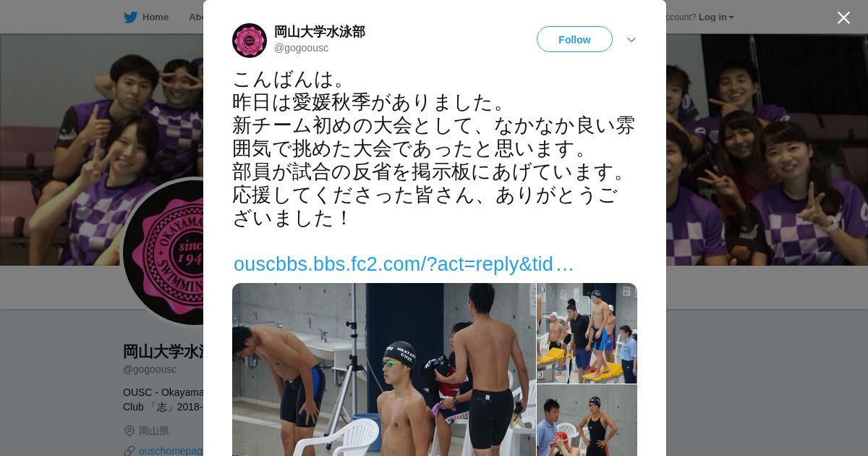Click the profile name heading 岡山大学水泳部

coord(163,352)
